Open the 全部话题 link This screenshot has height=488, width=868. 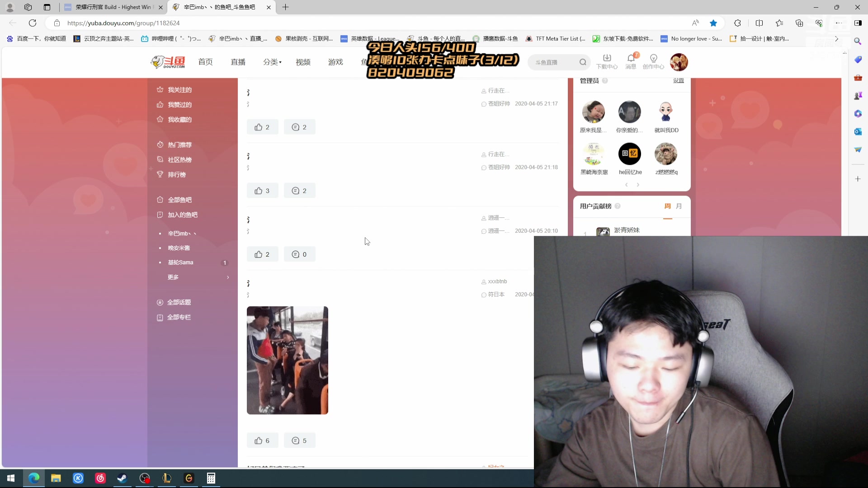(179, 302)
